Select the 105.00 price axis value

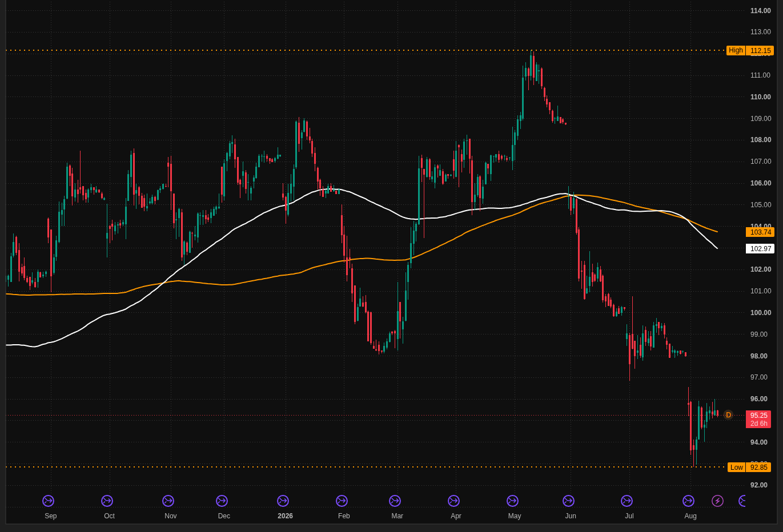(760, 205)
